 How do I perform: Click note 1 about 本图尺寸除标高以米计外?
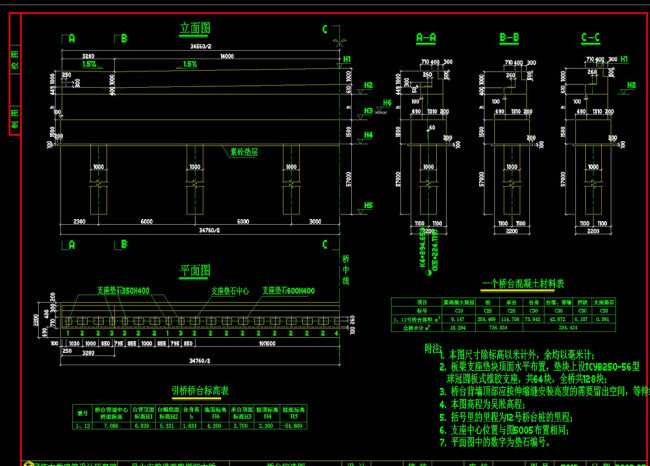tap(517, 355)
